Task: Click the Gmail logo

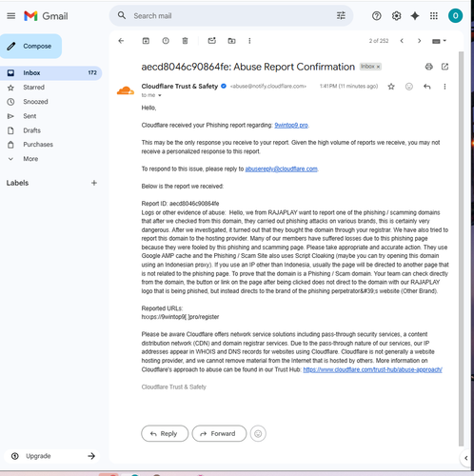Action: (46, 16)
